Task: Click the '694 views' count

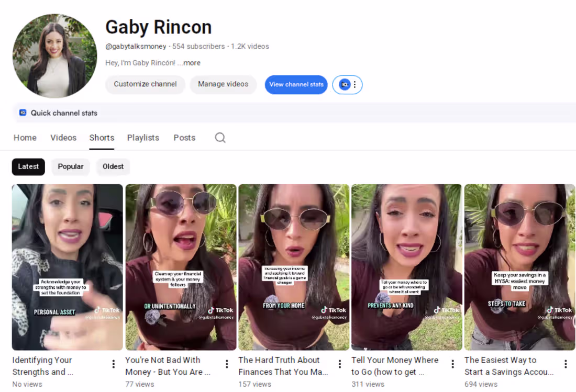Action: point(481,384)
